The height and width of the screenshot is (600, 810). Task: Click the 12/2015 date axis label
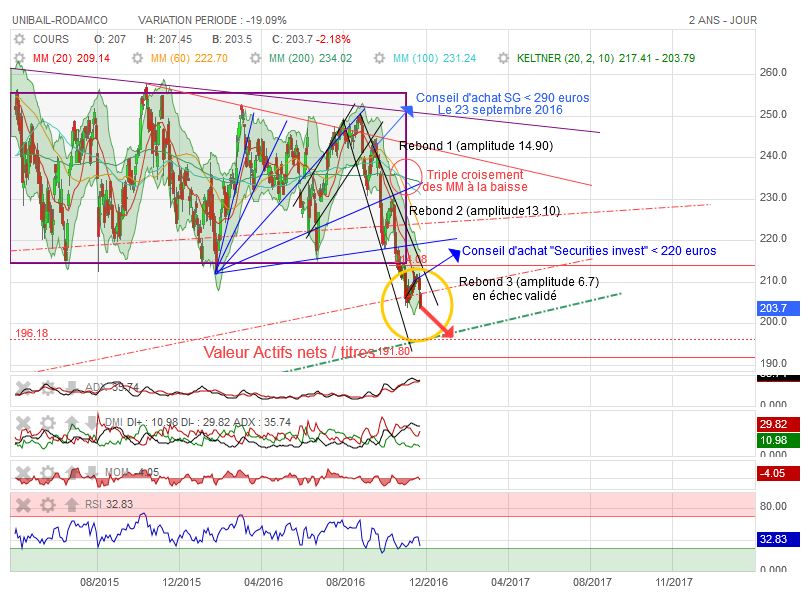(x=181, y=582)
